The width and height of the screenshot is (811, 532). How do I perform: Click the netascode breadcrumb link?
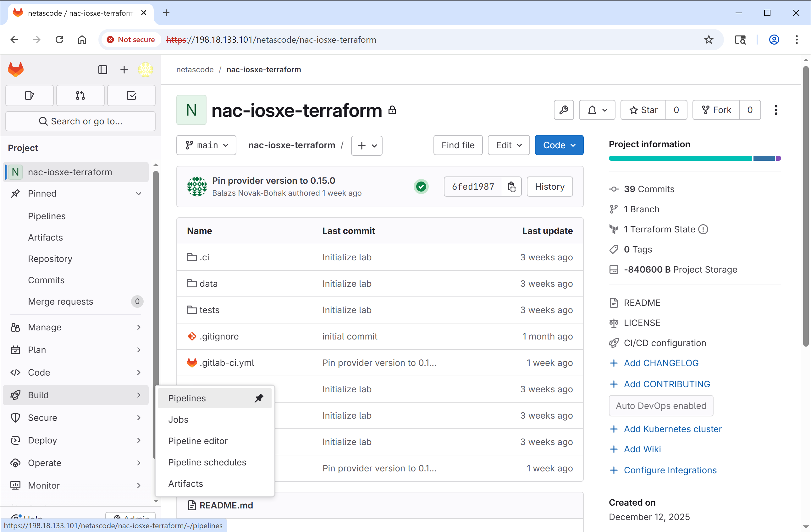(195, 70)
